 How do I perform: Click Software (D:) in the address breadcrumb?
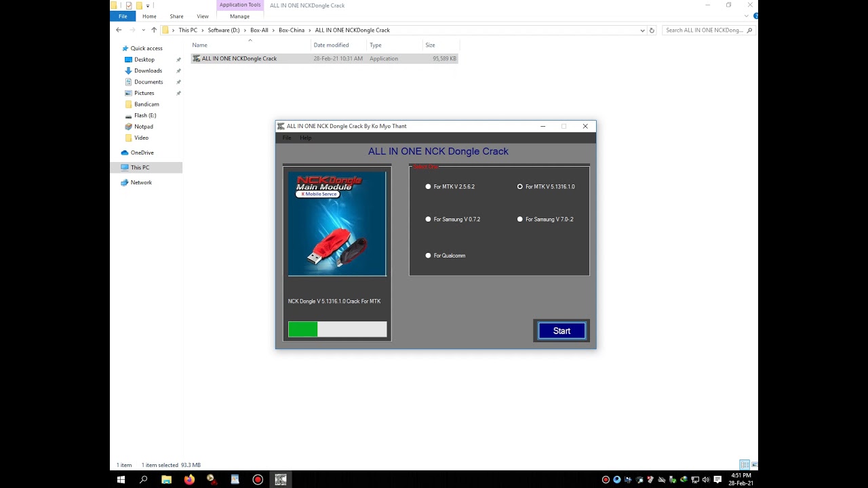[224, 30]
